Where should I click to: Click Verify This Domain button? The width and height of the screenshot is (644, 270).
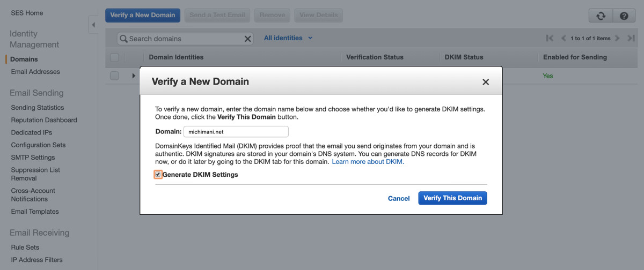(452, 198)
